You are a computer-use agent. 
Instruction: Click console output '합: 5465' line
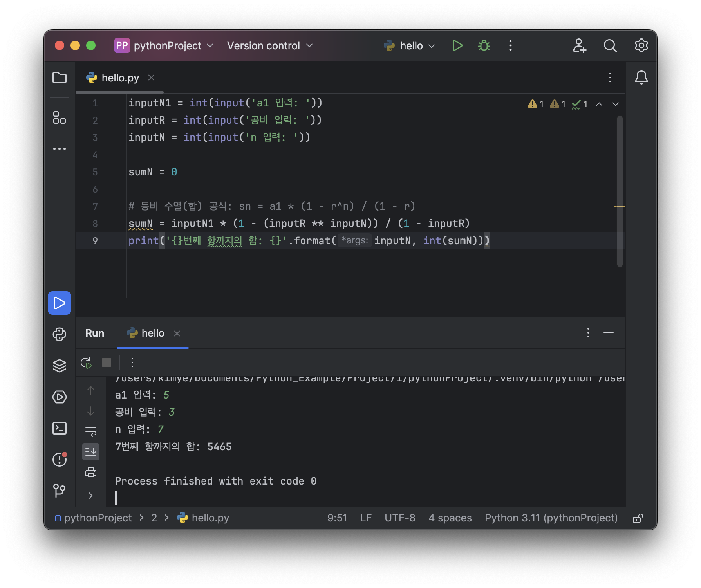[173, 447]
